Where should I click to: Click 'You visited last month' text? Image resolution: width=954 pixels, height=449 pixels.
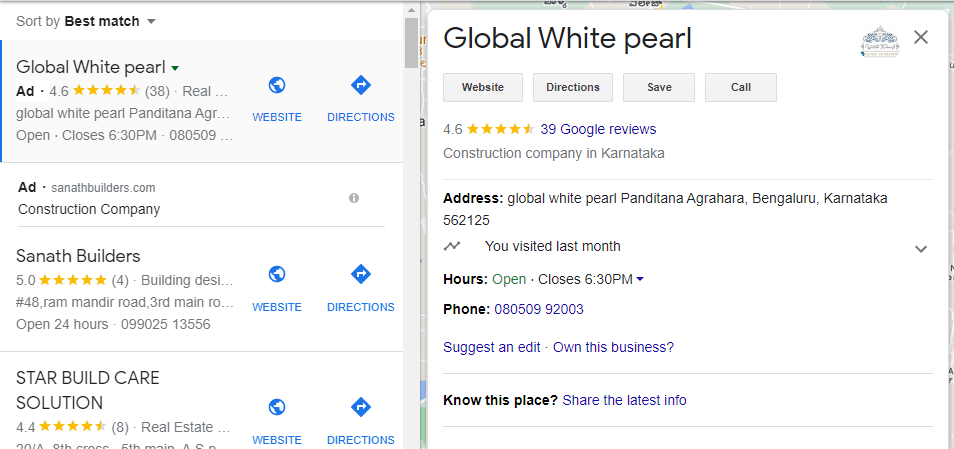(552, 246)
